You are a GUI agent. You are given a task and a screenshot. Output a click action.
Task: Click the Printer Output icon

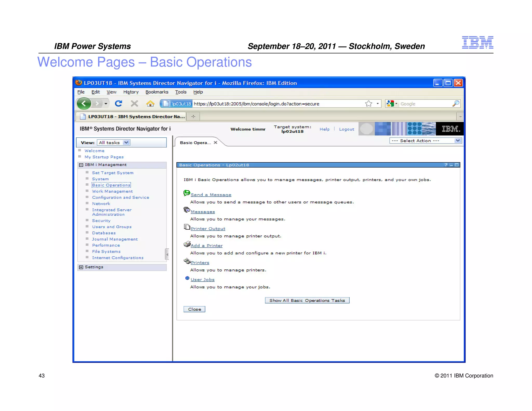(x=187, y=227)
